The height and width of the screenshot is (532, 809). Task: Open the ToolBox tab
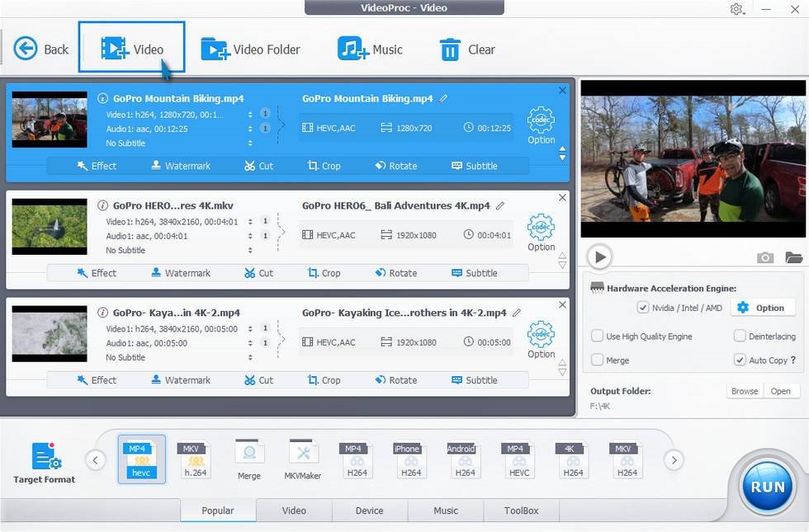521,511
